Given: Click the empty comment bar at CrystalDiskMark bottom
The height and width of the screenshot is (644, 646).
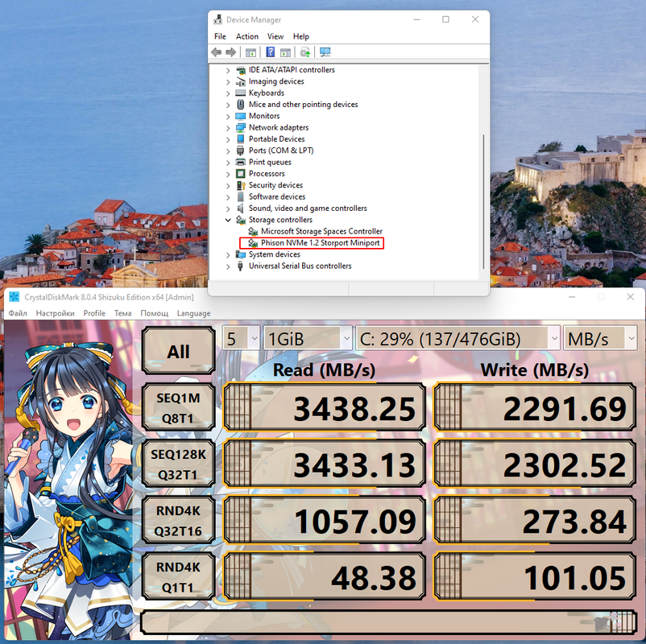Looking at the screenshot, I should 388,622.
